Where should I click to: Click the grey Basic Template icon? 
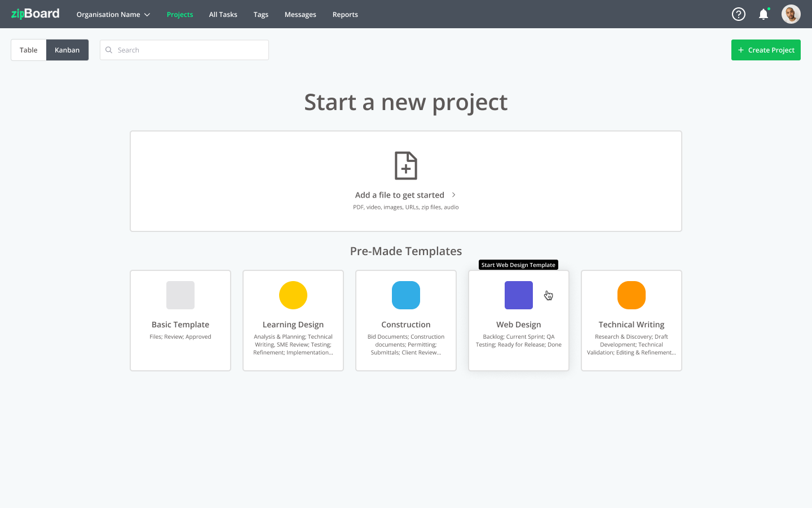(x=180, y=295)
